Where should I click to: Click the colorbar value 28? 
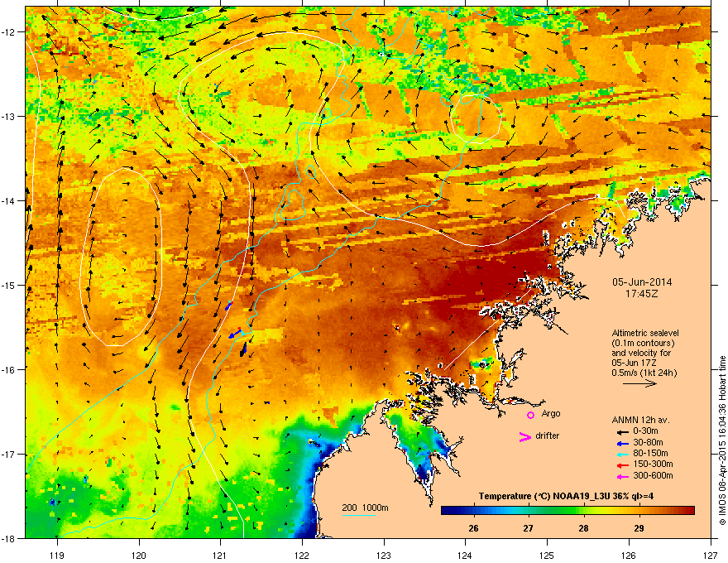coord(584,528)
